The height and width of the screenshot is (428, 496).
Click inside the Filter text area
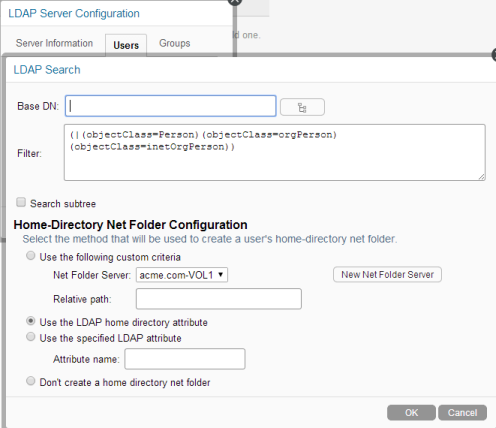click(275, 153)
